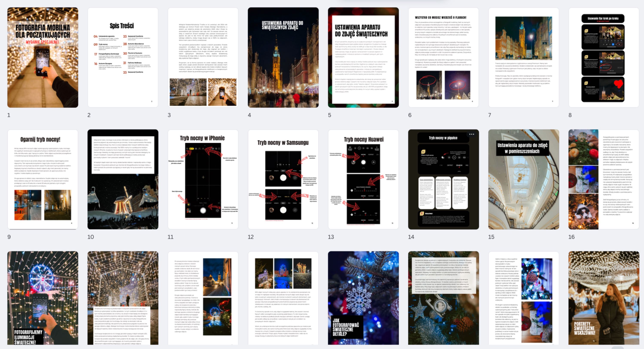Select page 3 with the intro text

click(x=203, y=58)
